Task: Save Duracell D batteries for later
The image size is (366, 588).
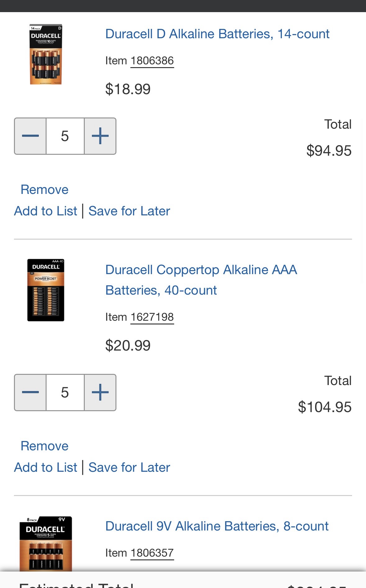Action: [129, 211]
